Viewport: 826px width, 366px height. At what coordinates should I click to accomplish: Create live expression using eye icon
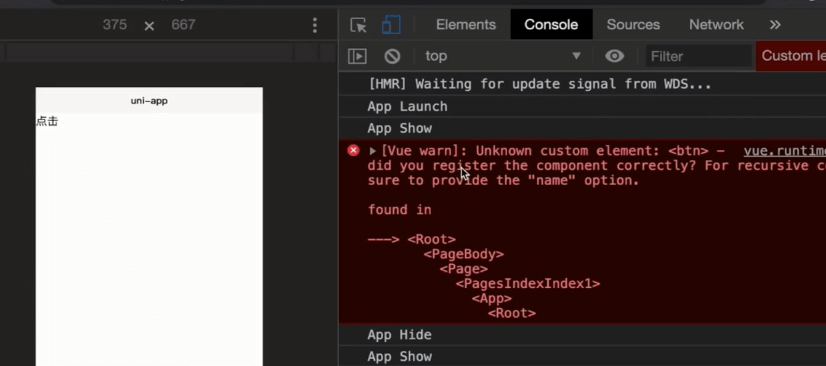pyautogui.click(x=614, y=56)
